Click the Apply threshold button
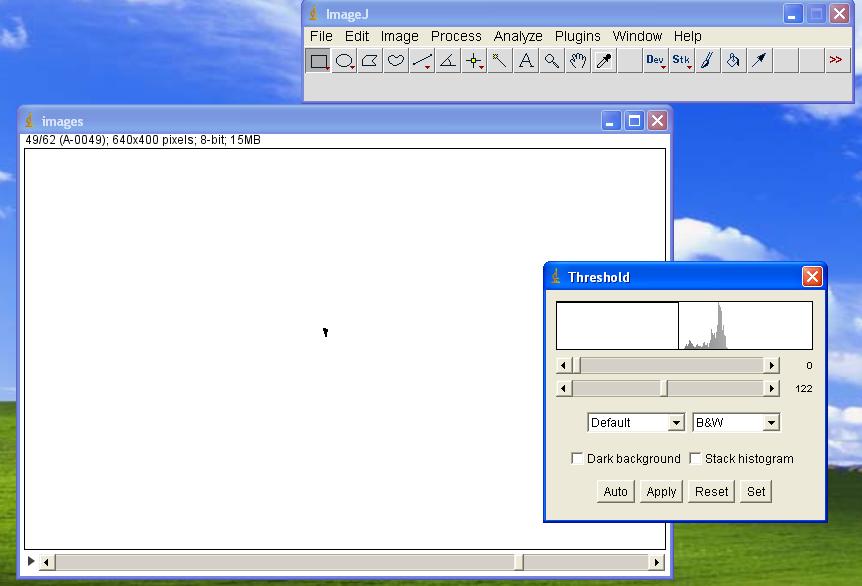This screenshot has height=586, width=862. coord(661,491)
